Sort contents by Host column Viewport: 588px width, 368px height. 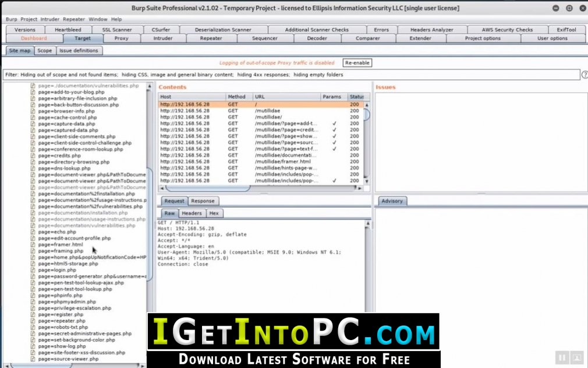tap(192, 97)
